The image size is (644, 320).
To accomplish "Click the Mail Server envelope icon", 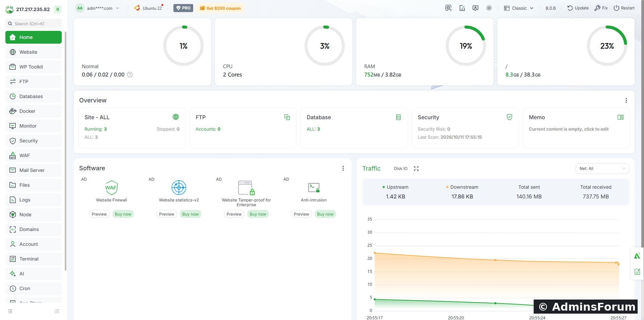I will pos(13,170).
